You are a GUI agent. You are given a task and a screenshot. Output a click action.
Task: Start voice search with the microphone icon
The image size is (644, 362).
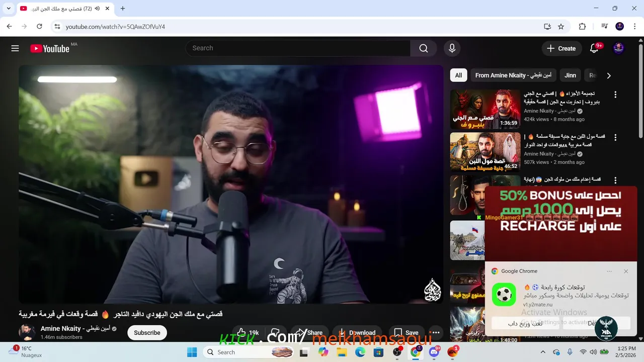point(452,48)
